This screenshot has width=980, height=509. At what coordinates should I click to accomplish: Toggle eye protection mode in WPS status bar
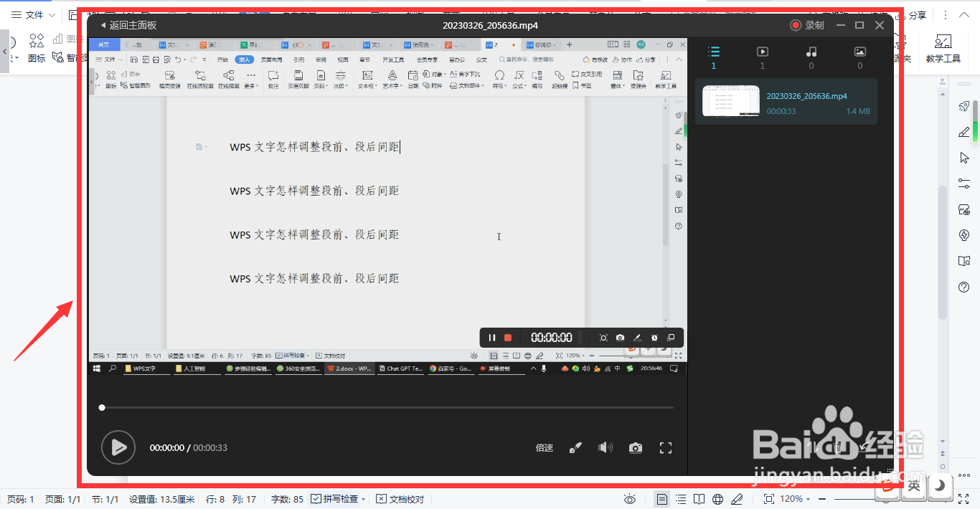pos(630,499)
